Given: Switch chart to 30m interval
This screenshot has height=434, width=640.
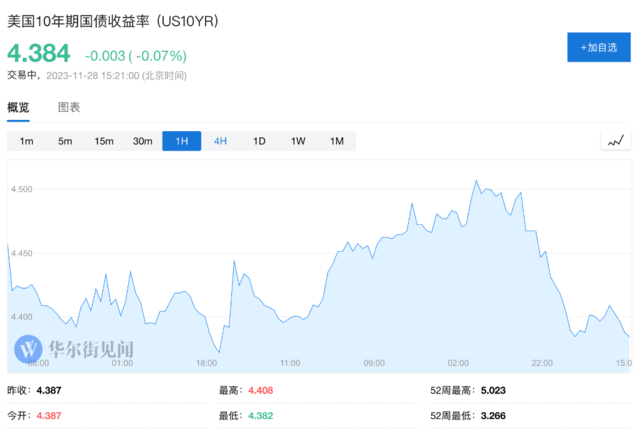Looking at the screenshot, I should [x=143, y=141].
